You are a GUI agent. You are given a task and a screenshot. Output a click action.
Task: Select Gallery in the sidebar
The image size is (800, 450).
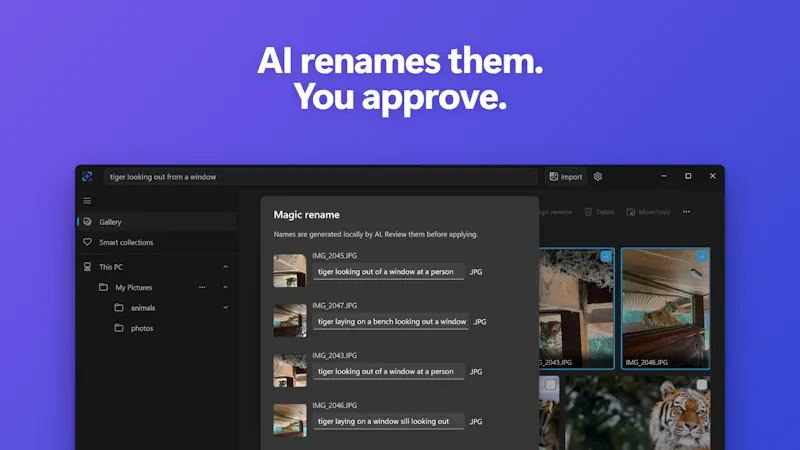point(157,221)
